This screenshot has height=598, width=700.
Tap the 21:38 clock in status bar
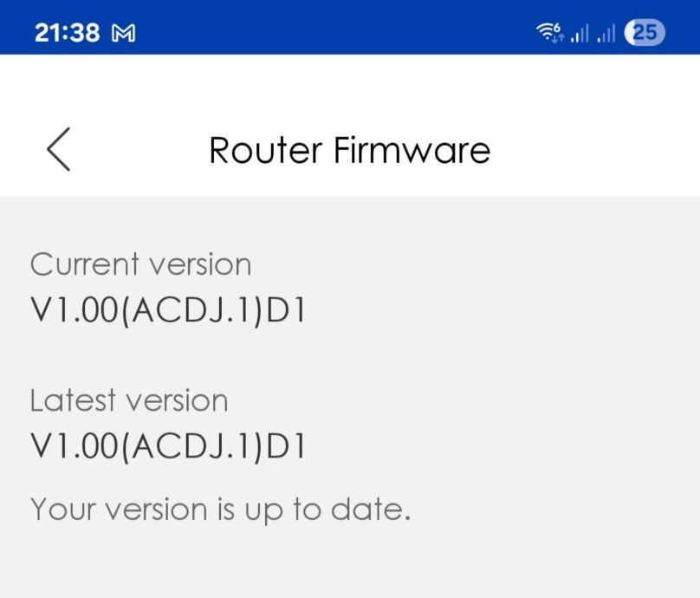pyautogui.click(x=67, y=33)
